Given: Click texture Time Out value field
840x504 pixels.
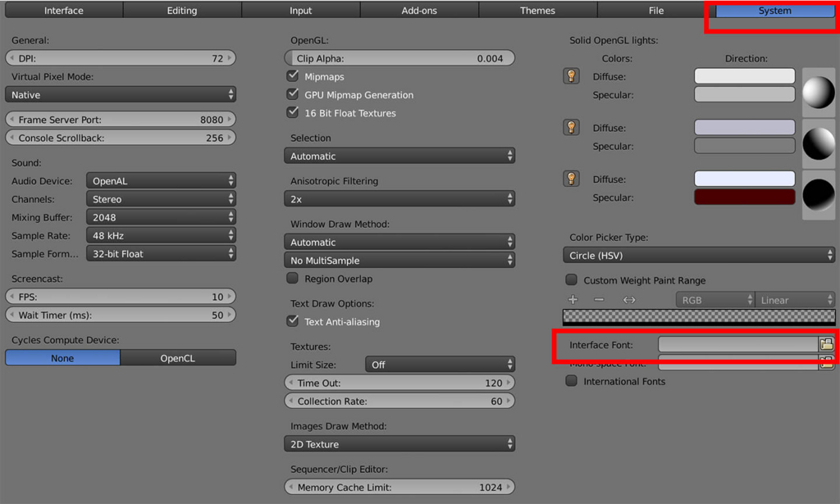Looking at the screenshot, I should point(399,383).
